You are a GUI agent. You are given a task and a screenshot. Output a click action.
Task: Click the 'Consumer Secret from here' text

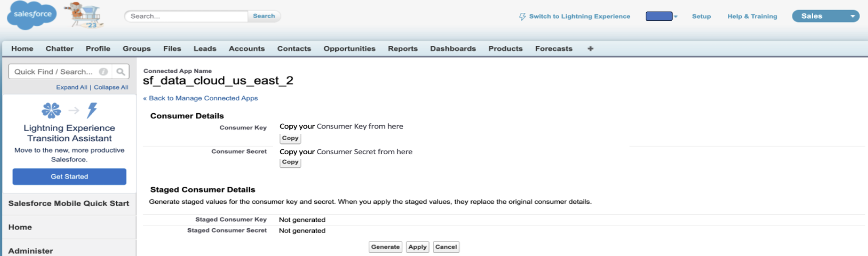pos(365,152)
